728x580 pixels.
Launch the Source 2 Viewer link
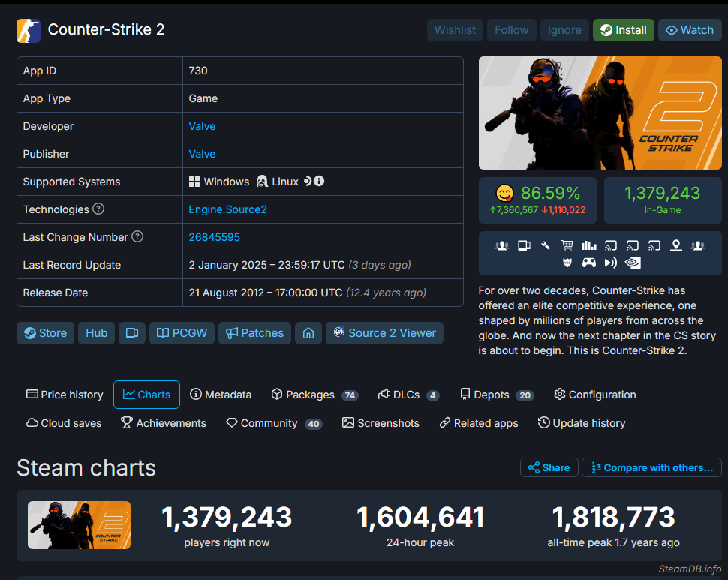point(384,333)
